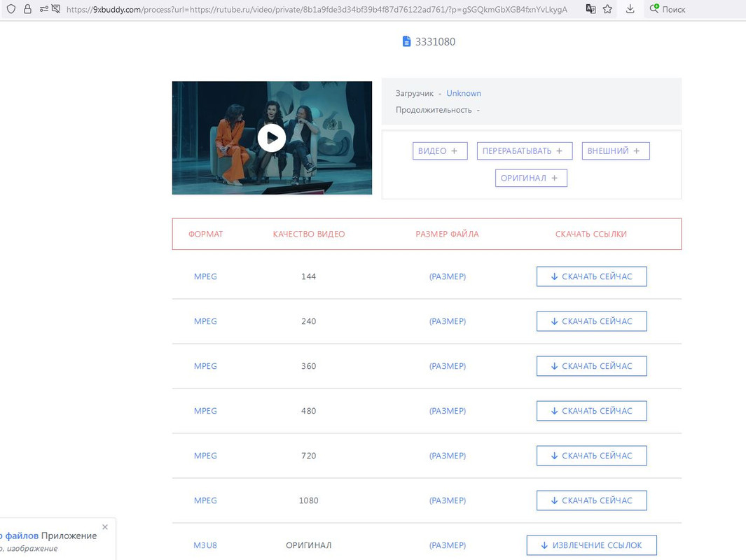Click (РАЗМЕР) in the 144 row
This screenshot has width=746, height=560.
[x=448, y=276]
